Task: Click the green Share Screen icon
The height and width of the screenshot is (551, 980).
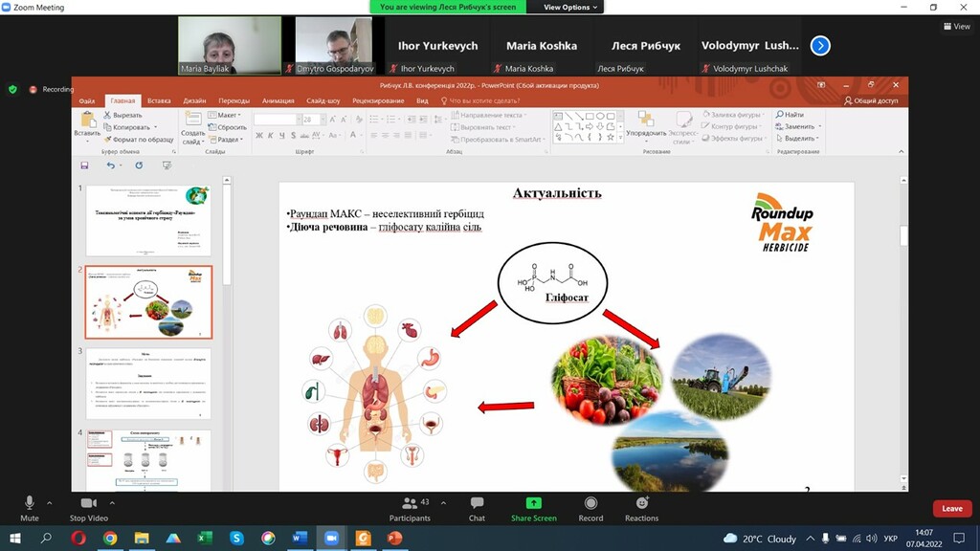Action: pos(534,503)
